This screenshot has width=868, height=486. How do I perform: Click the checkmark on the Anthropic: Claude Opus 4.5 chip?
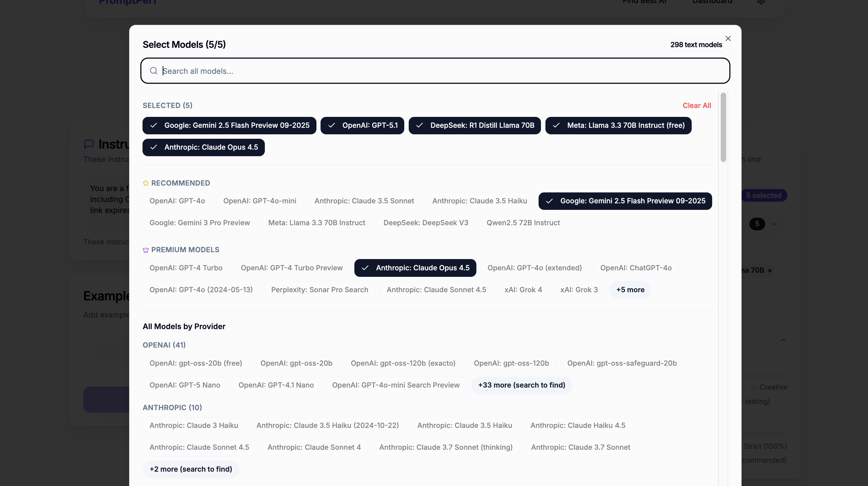[x=153, y=147]
